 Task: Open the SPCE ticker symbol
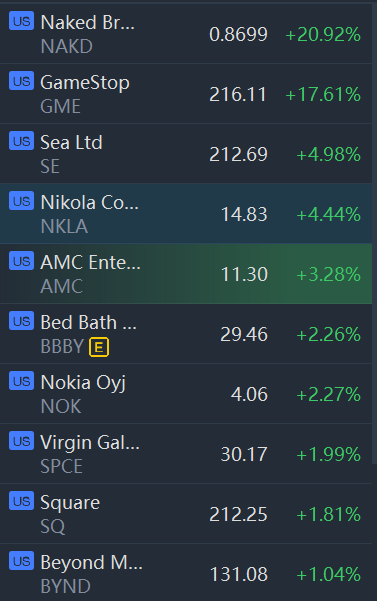(x=61, y=466)
